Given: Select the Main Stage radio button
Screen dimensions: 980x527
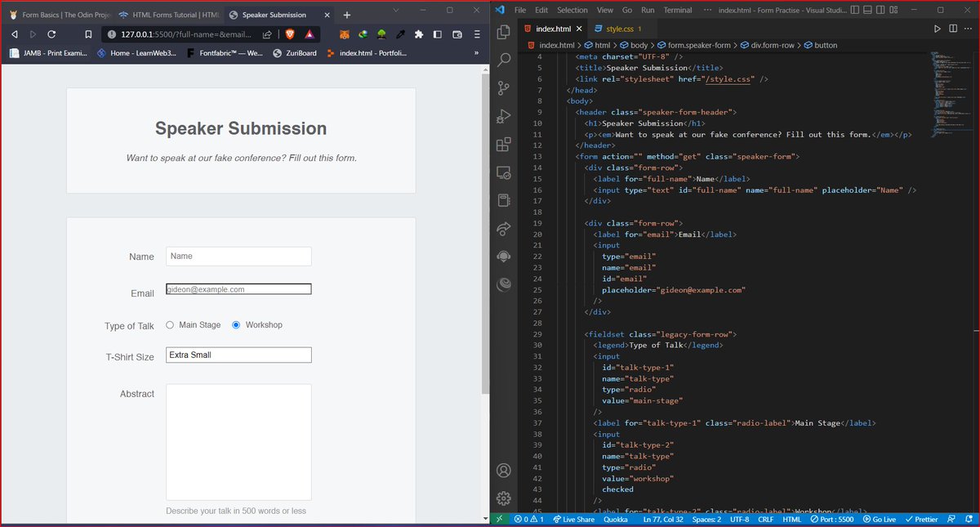Looking at the screenshot, I should [170, 324].
